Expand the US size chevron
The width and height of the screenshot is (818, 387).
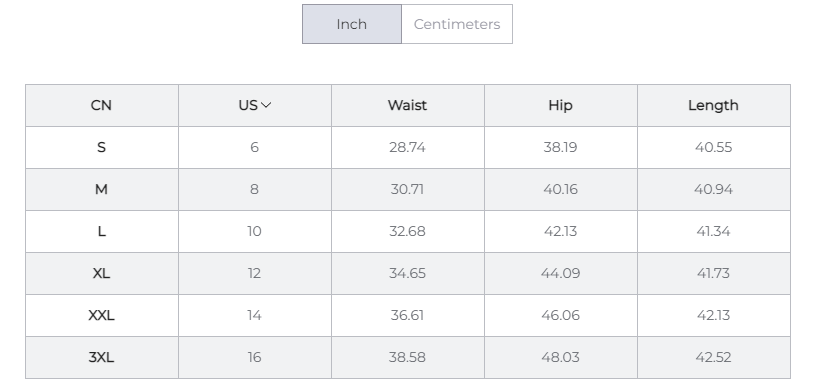click(x=266, y=105)
